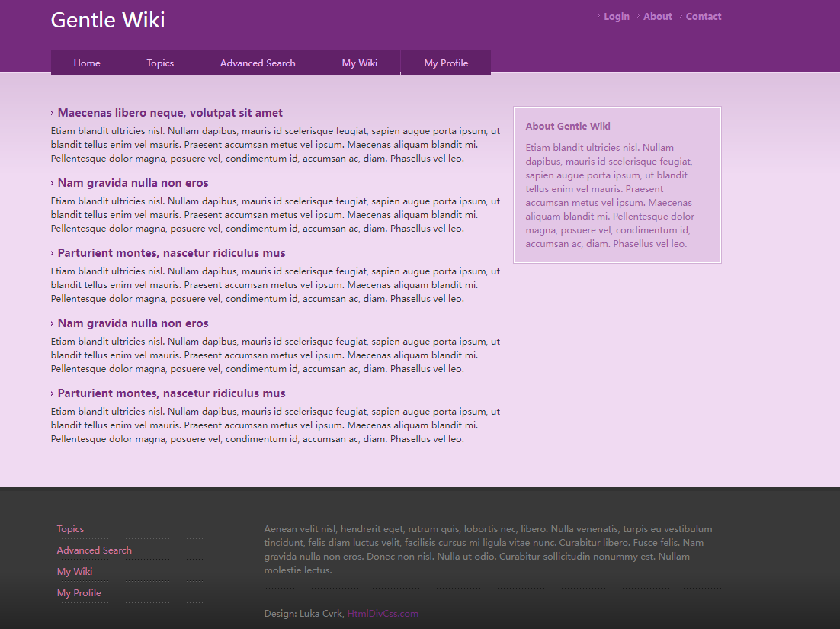Visit the HtmlDivCss.com design credit link
The image size is (840, 629).
tap(383, 614)
